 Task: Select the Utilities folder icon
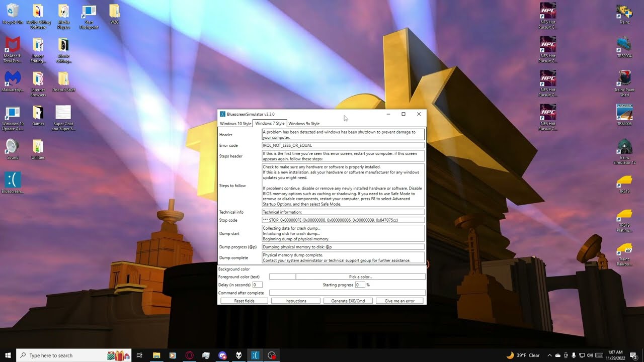(38, 149)
